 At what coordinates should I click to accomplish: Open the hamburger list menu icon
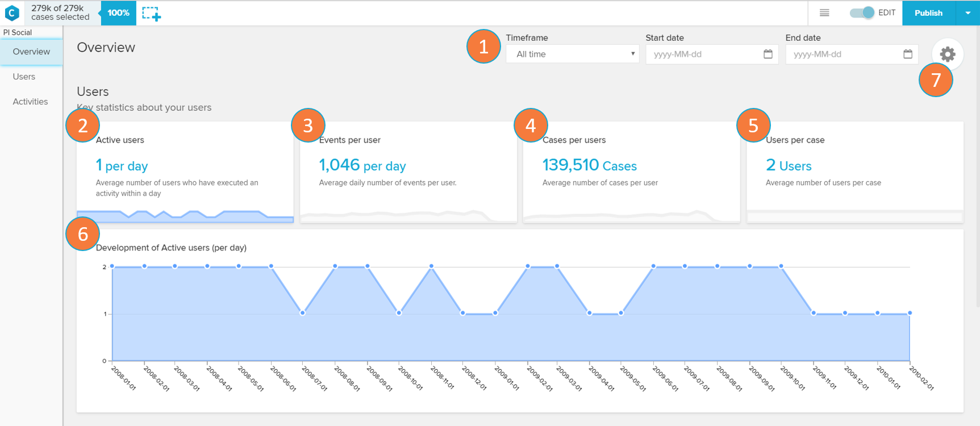[x=824, y=12]
